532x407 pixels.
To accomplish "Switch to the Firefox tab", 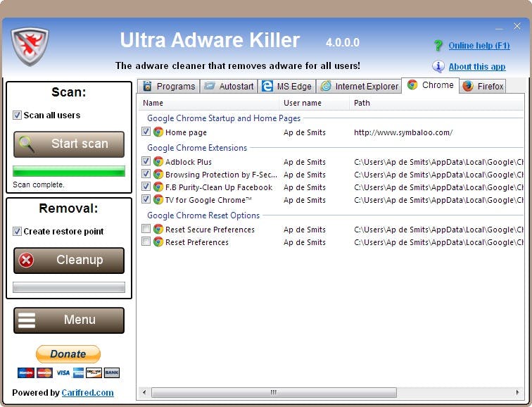I will click(483, 86).
